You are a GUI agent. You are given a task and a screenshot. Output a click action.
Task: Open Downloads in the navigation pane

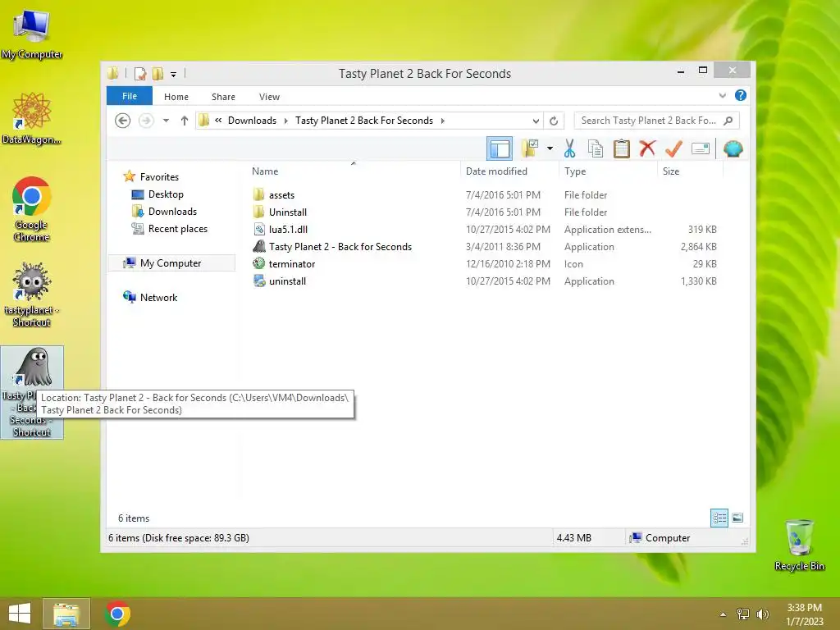164,211
